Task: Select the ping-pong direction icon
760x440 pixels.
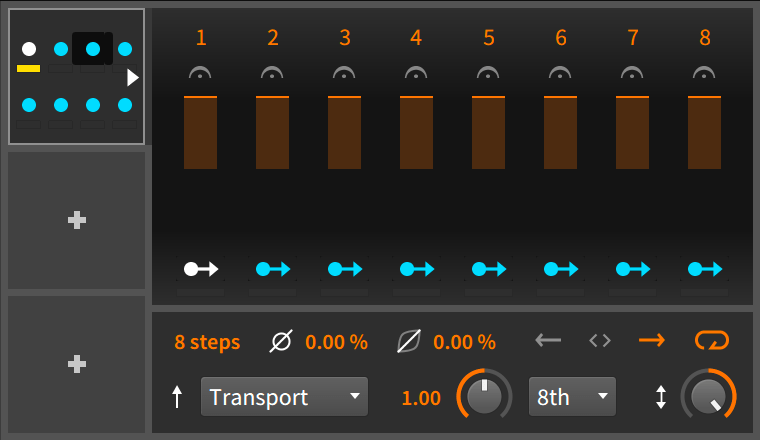Action: (599, 341)
